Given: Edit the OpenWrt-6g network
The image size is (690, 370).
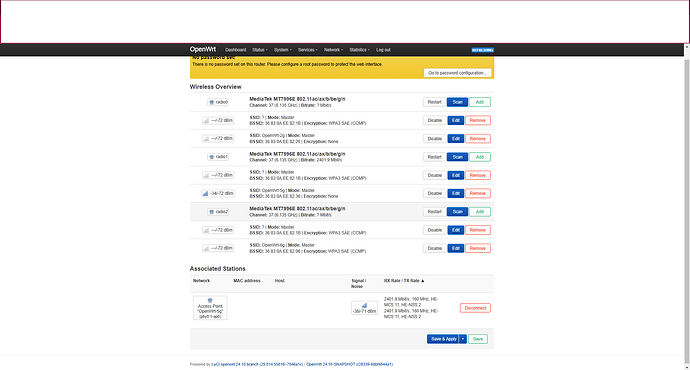Looking at the screenshot, I should click(455, 248).
